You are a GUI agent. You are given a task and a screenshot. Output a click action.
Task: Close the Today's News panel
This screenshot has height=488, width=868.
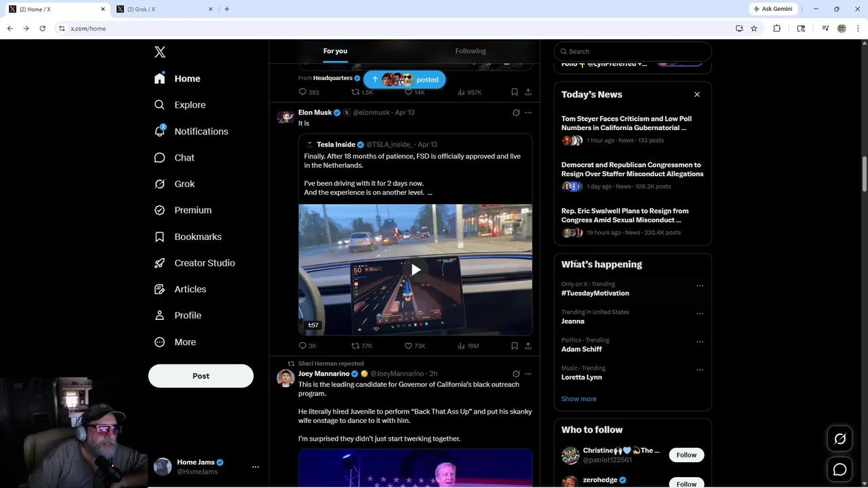click(696, 94)
